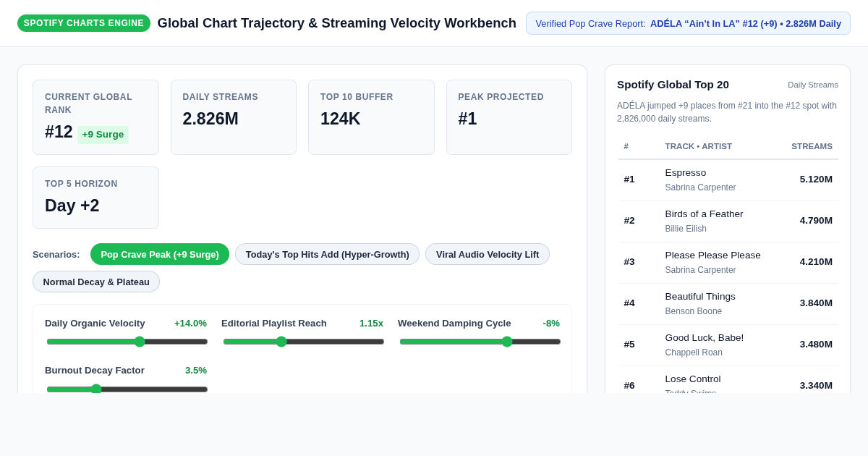Screen dimensions: 868x456
Task: Click the # rank column header
Action: 626,146
